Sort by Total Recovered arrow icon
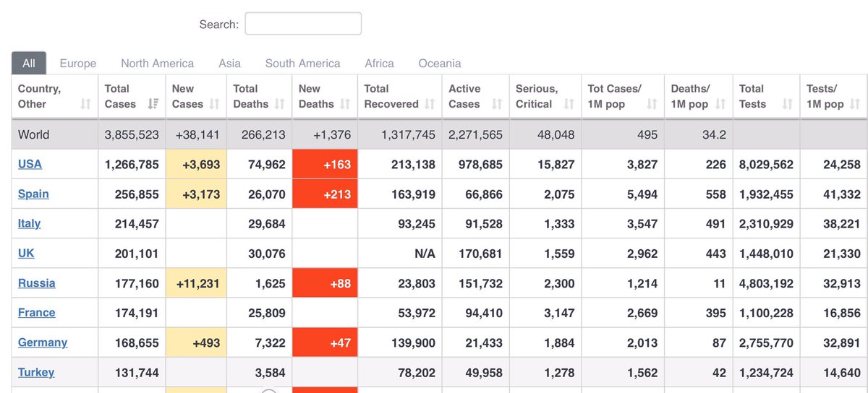 [430, 104]
